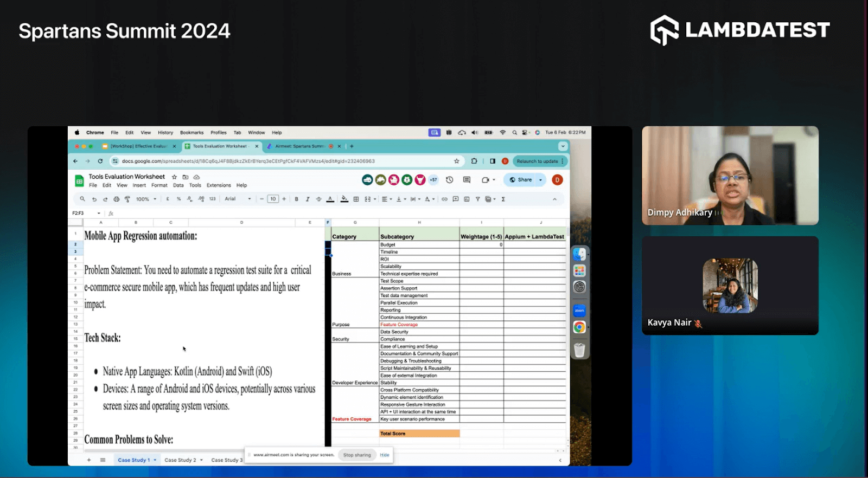Insert a chart from the toolbar
The image size is (868, 478).
[467, 199]
